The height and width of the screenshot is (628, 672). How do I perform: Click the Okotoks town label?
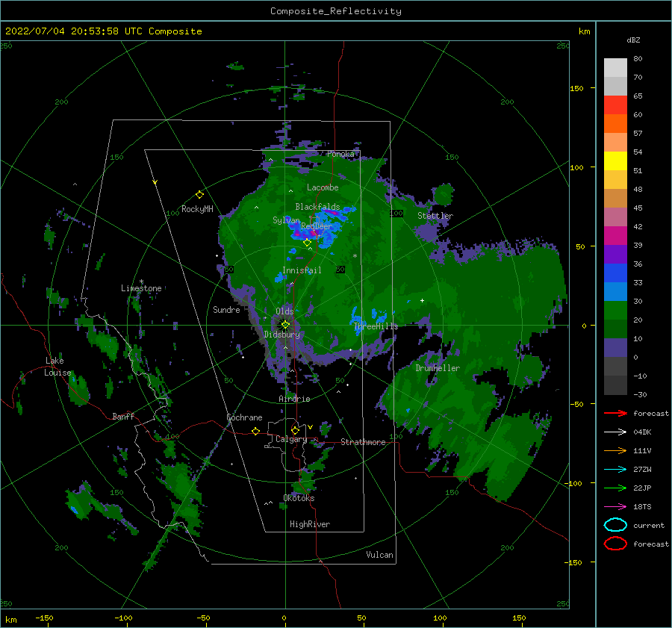(299, 498)
